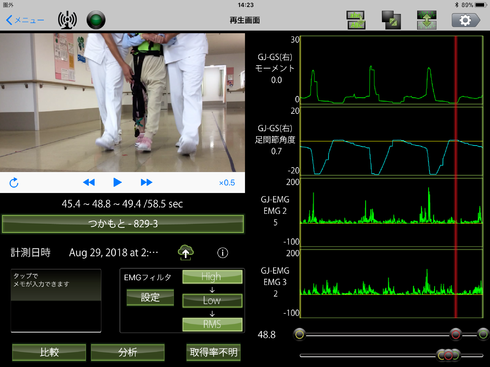This screenshot has height=367, width=490.
Task: Toggle the High EMG filter
Action: pyautogui.click(x=212, y=277)
